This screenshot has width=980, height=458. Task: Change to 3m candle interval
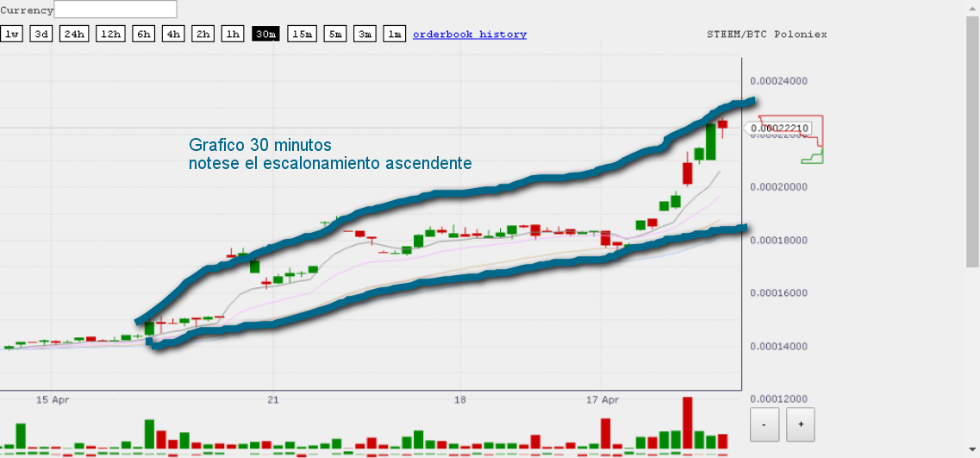coord(365,34)
